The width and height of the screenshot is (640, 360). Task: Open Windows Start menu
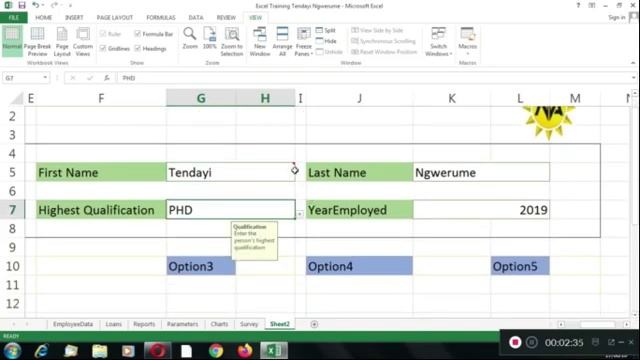pos(12,351)
